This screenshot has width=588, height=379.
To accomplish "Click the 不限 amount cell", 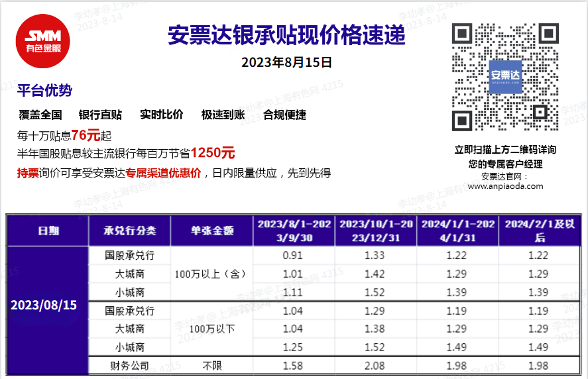I will pos(212,366).
